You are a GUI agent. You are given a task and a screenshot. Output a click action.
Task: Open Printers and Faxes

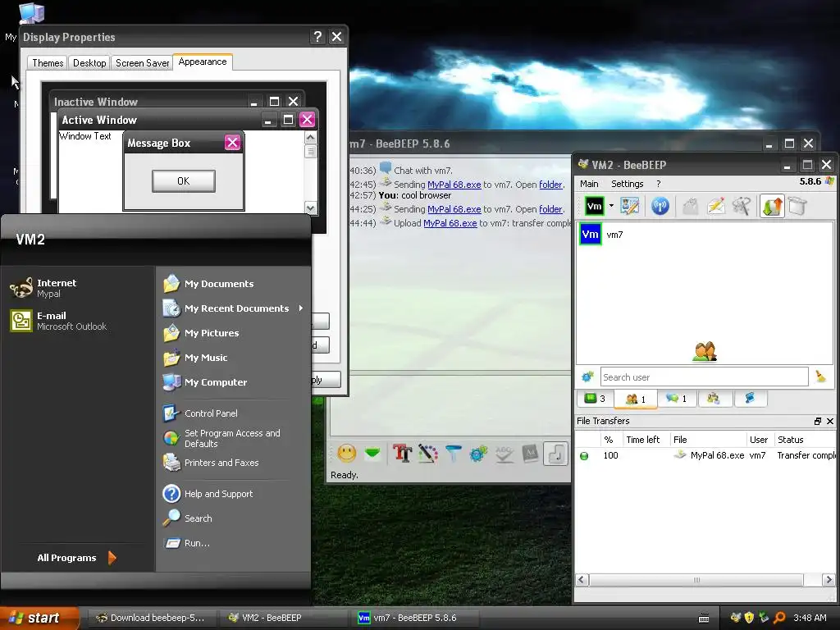pyautogui.click(x=221, y=463)
